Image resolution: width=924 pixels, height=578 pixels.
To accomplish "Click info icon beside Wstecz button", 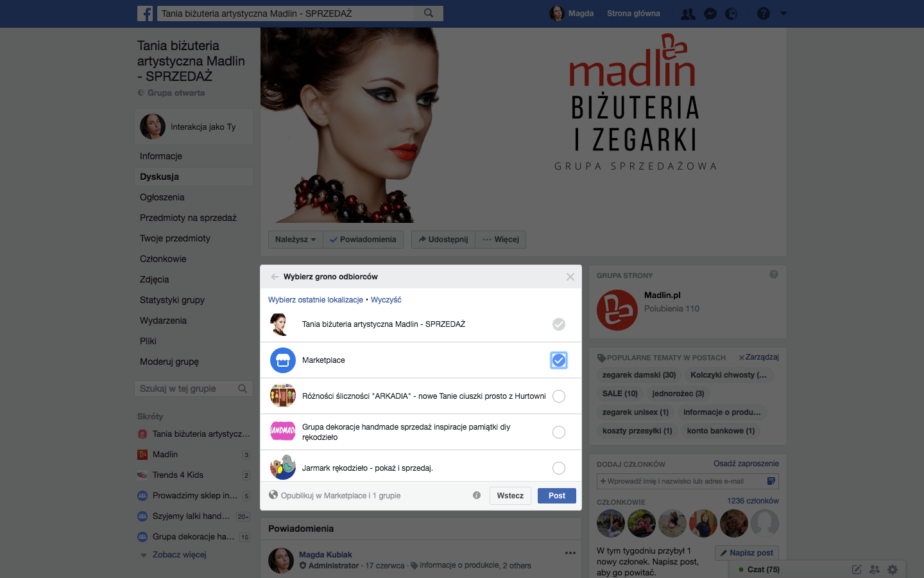I will tap(477, 495).
